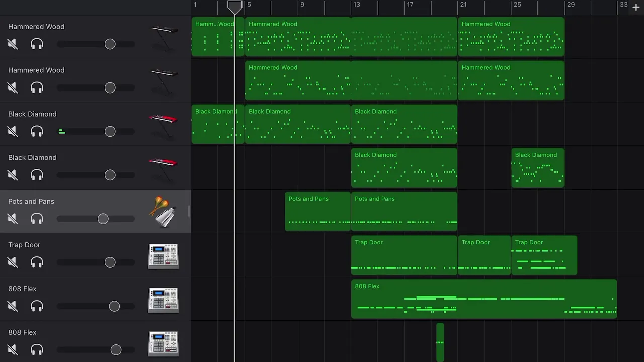The width and height of the screenshot is (644, 362).
Task: Click bar 17 on the ruler
Action: coord(410,5)
